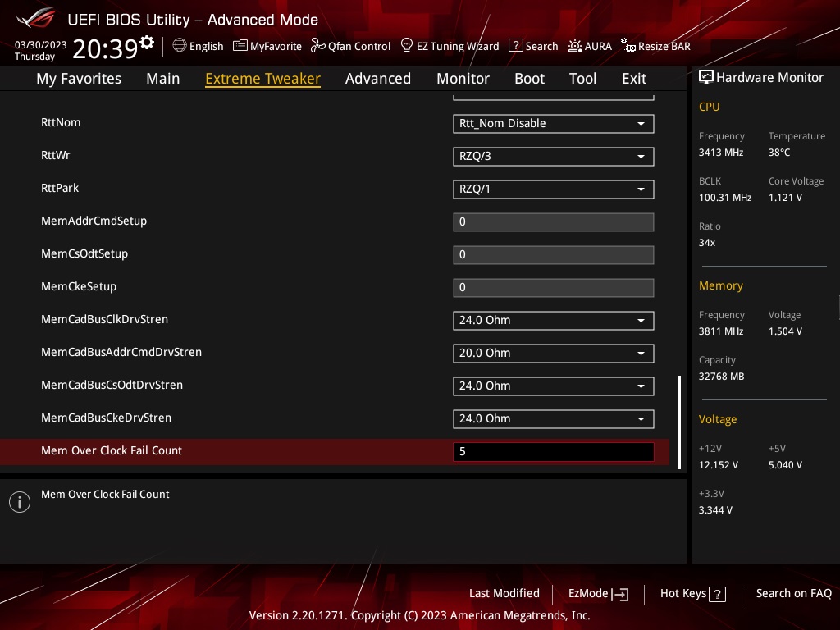Image resolution: width=840 pixels, height=630 pixels.
Task: Select the Extreme Tweaker tab
Action: [x=263, y=79]
